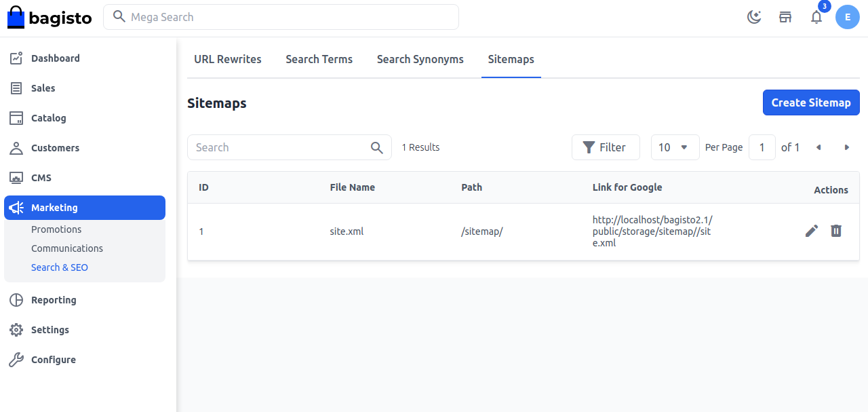Screen dimensions: 868x412
Task: Open the dark mode toggle icon
Action: click(x=754, y=17)
